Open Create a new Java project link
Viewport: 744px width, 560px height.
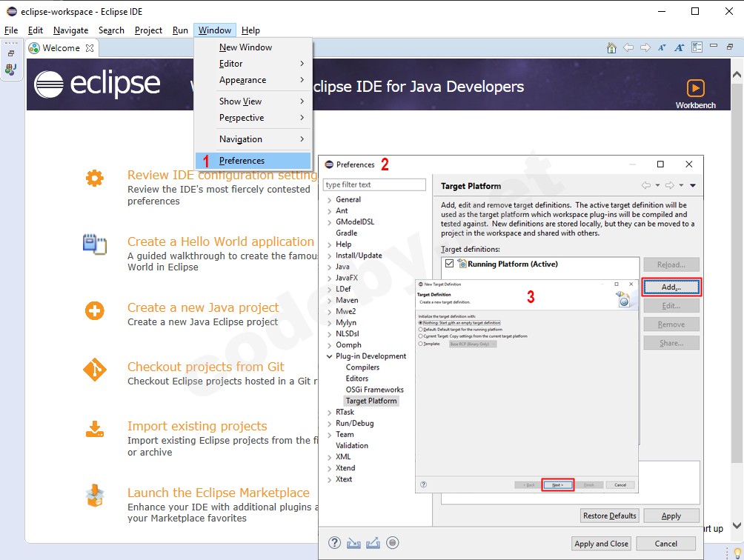point(203,307)
